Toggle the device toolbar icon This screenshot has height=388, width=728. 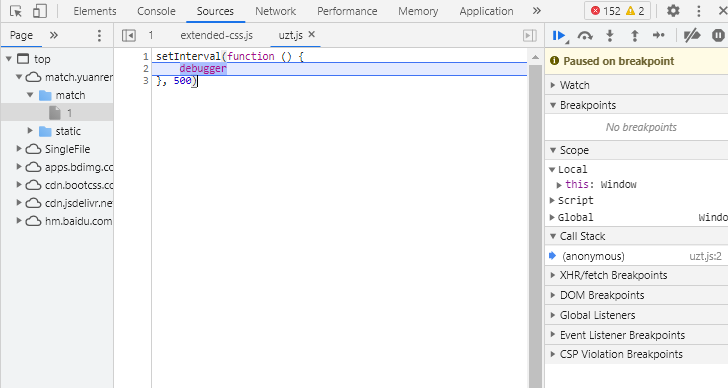pos(39,11)
